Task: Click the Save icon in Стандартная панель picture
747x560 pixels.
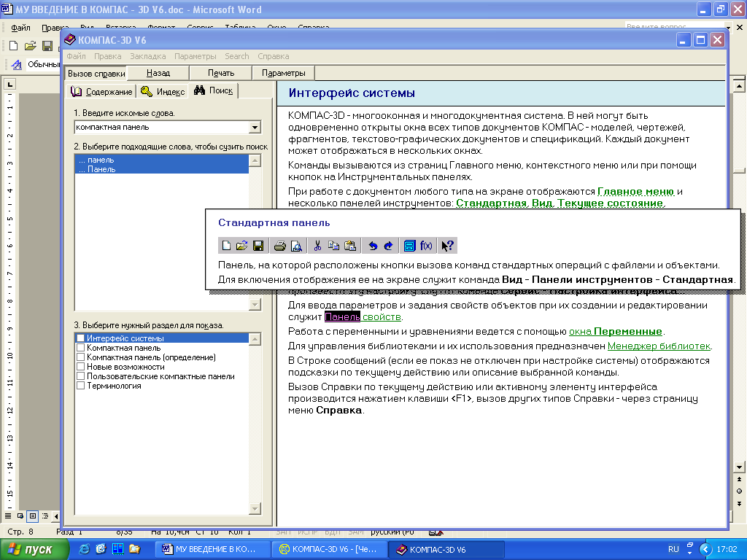Action: point(258,246)
